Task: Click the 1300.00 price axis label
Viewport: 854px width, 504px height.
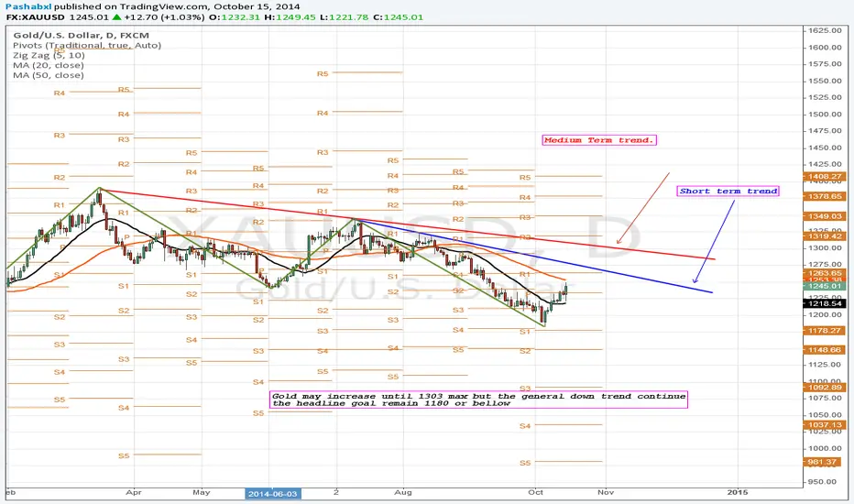Action: (825, 248)
